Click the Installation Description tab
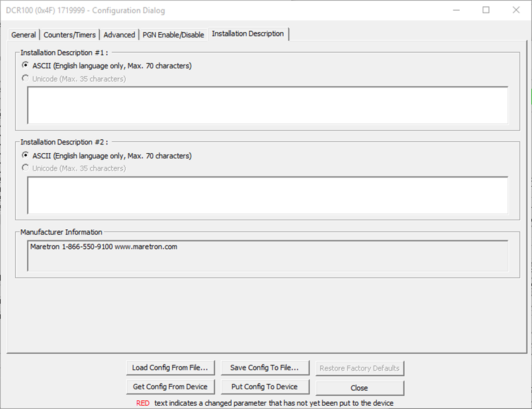532x409 pixels. (x=248, y=34)
